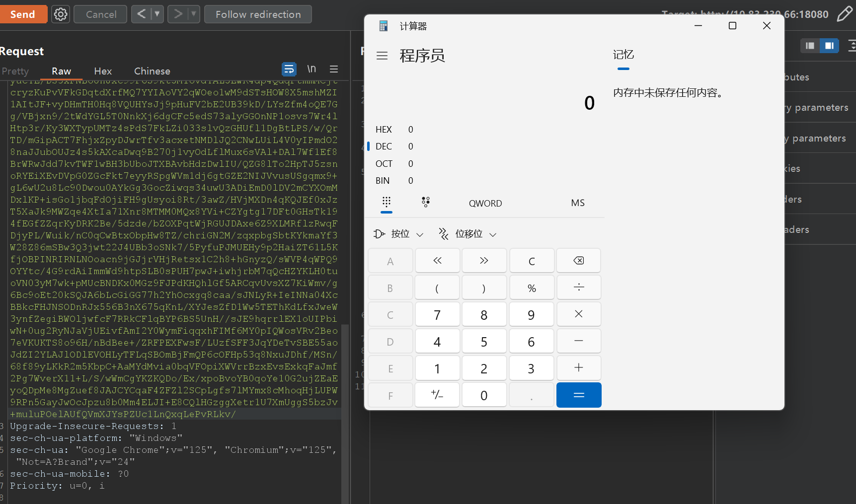Viewport: 856px width, 504px height.
Task: Click the pencil icon to edit target
Action: point(845,14)
